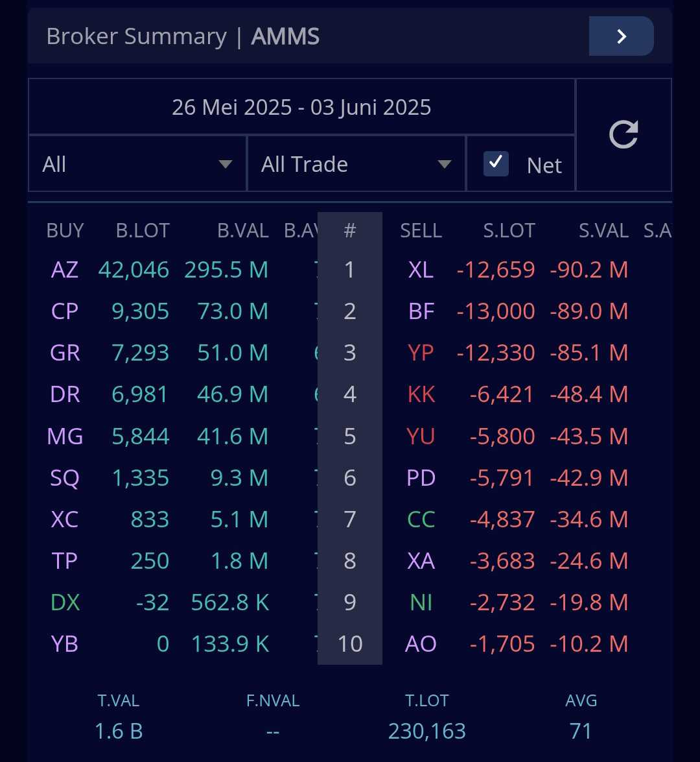Expand the All Trade dropdown
The width and height of the screenshot is (700, 762).
pos(356,164)
